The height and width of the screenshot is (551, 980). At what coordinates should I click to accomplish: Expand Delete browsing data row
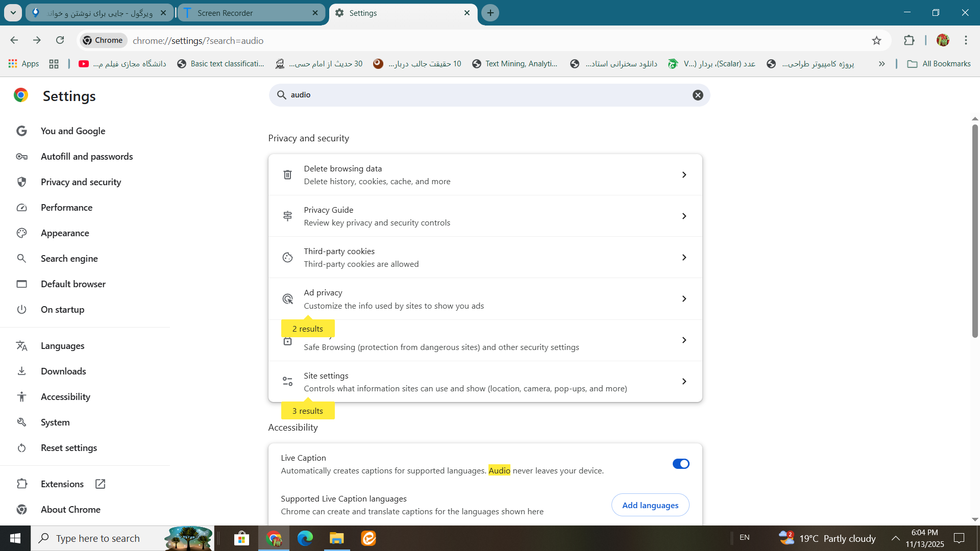pos(485,174)
